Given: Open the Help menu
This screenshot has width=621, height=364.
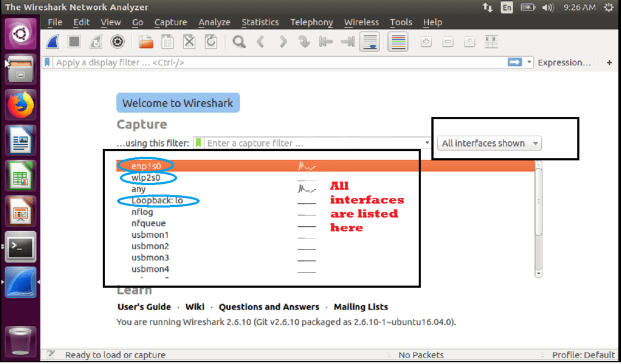Looking at the screenshot, I should (433, 22).
